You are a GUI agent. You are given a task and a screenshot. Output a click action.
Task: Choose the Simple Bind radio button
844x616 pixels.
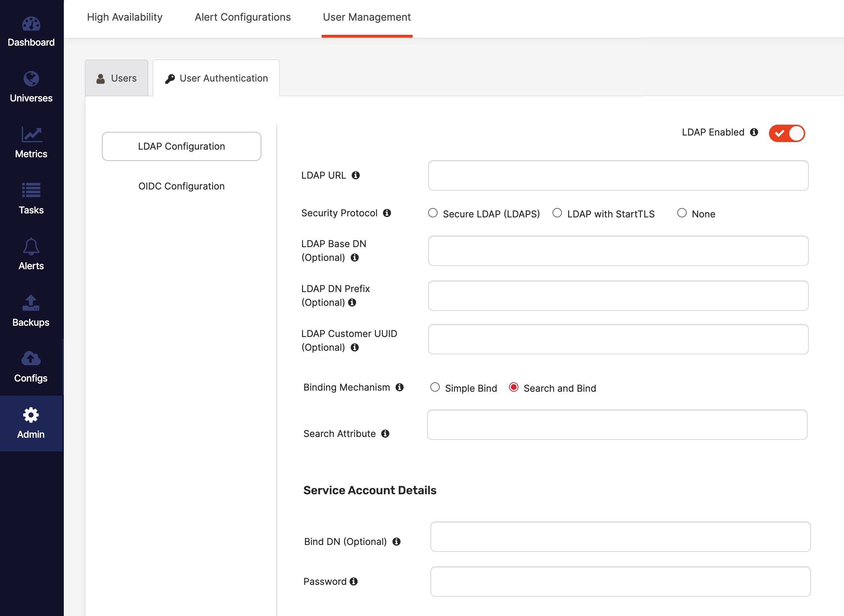(x=435, y=387)
